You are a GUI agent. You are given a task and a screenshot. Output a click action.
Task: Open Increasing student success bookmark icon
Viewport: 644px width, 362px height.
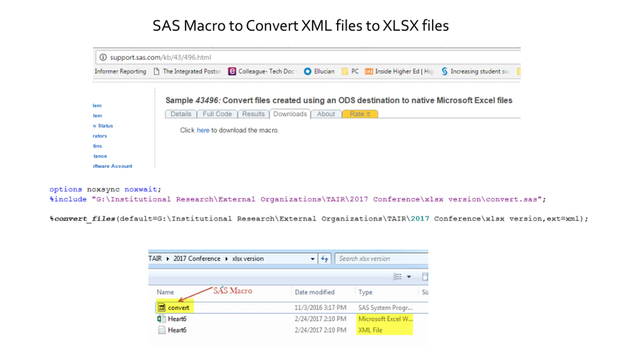tap(445, 71)
